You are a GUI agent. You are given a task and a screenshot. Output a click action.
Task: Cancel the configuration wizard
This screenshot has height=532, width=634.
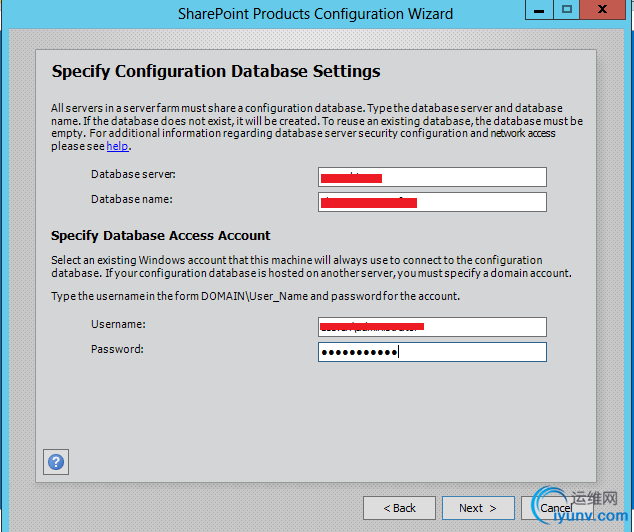tap(556, 508)
